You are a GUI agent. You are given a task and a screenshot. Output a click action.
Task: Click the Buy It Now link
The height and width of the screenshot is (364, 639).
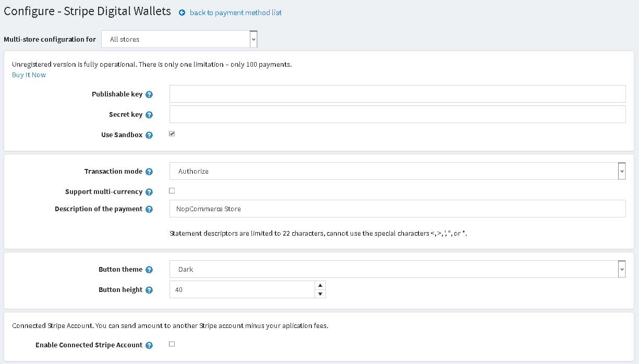29,75
